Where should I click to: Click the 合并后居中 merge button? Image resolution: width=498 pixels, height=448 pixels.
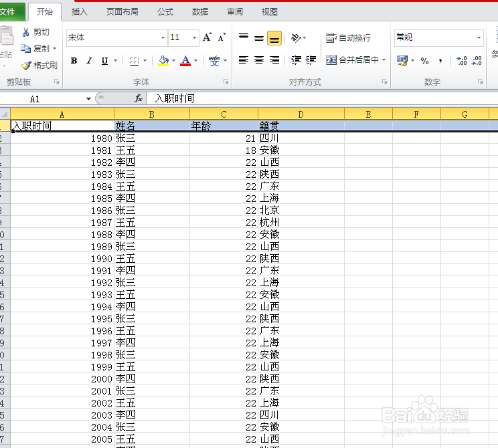(x=352, y=60)
